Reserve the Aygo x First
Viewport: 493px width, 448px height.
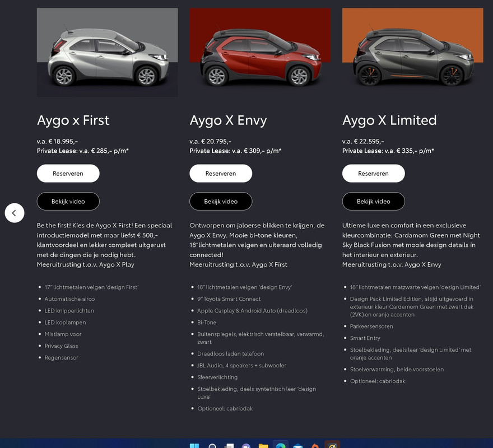coord(68,173)
